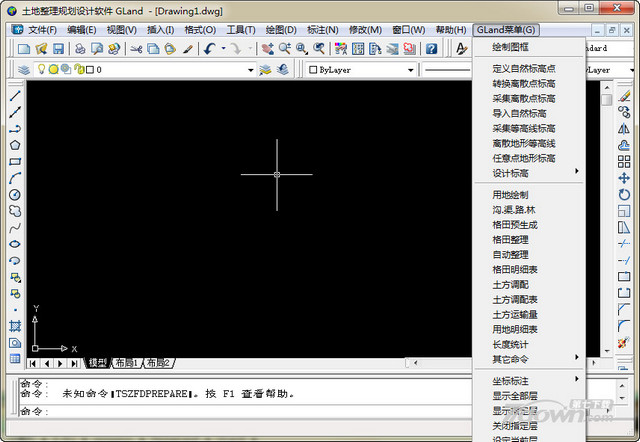Open the undo history dropdown arrow

click(223, 49)
